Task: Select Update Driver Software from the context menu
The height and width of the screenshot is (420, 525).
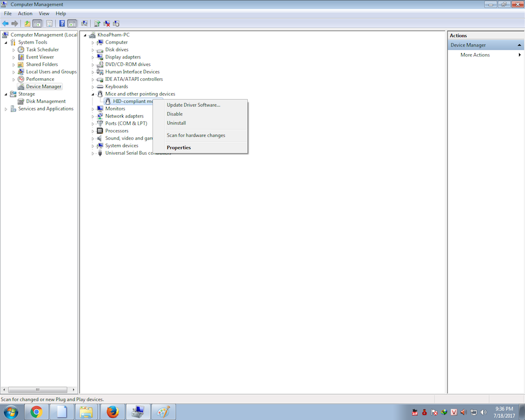Action: 193,105
